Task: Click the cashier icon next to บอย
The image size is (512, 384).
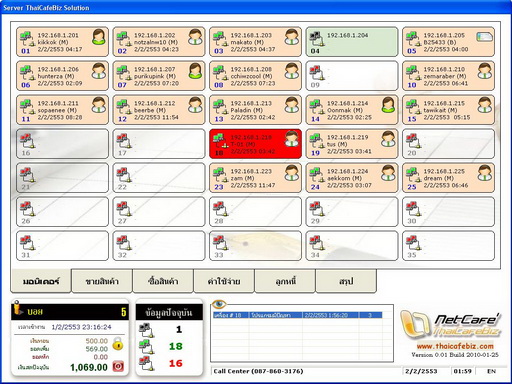Action: pos(18,308)
